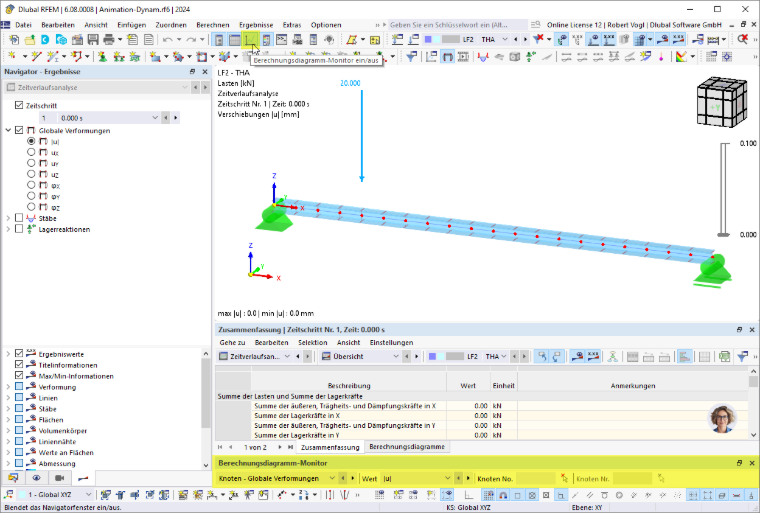Click the print icon in toolbar
This screenshot has height=513, width=760.
[109, 40]
